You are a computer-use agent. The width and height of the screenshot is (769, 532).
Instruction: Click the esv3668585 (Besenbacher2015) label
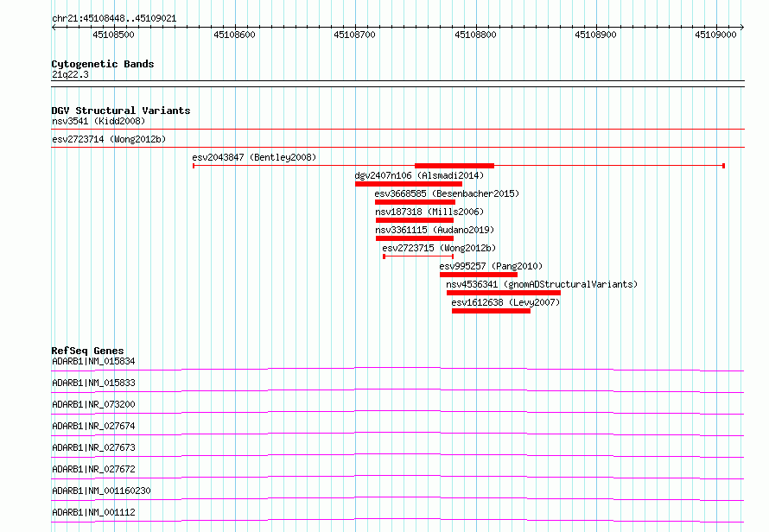pos(447,193)
